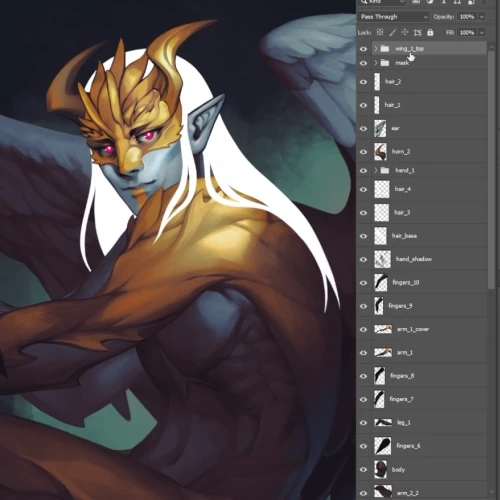Select layer named arm_2_2
This screenshot has width=500, height=500.
click(408, 493)
